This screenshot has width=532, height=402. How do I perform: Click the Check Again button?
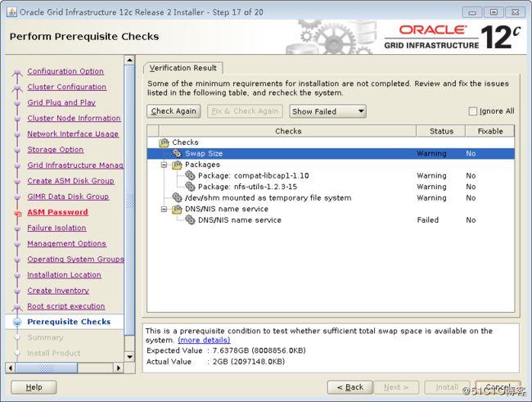coord(174,111)
